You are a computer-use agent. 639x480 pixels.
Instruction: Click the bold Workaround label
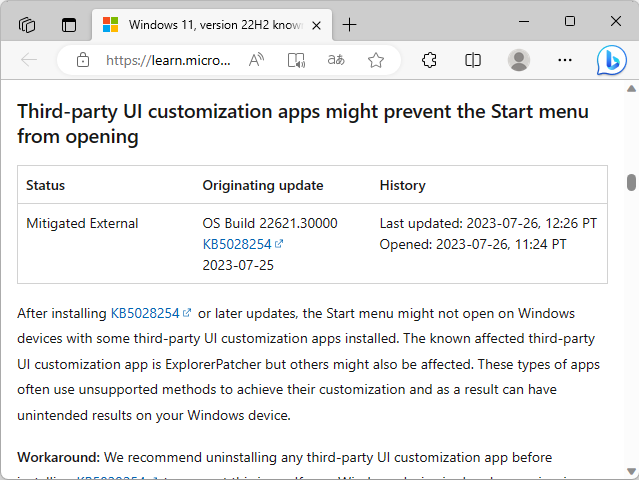click(58, 457)
